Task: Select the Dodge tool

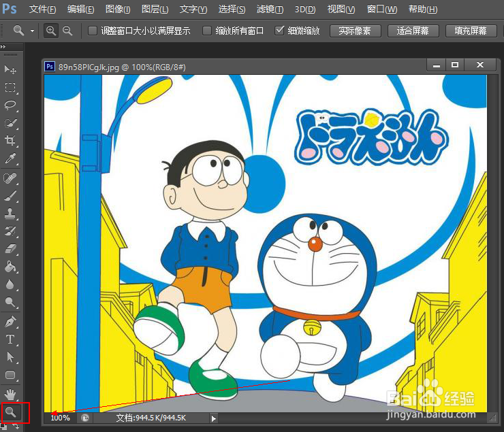Action: pyautogui.click(x=10, y=302)
